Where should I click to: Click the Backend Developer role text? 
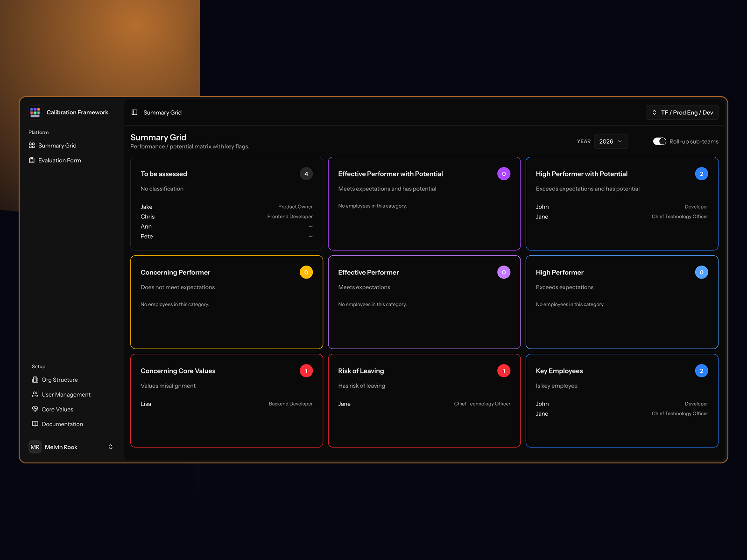coord(291,404)
